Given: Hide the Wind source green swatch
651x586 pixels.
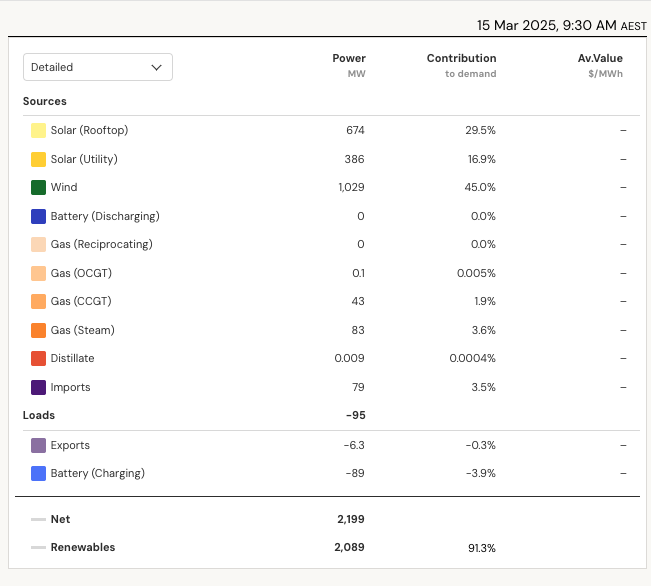Looking at the screenshot, I should pyautogui.click(x=39, y=188).
